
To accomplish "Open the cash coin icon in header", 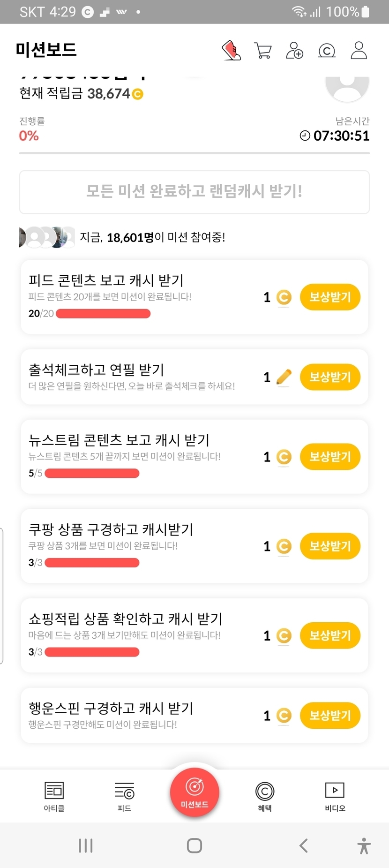I will click(x=327, y=50).
